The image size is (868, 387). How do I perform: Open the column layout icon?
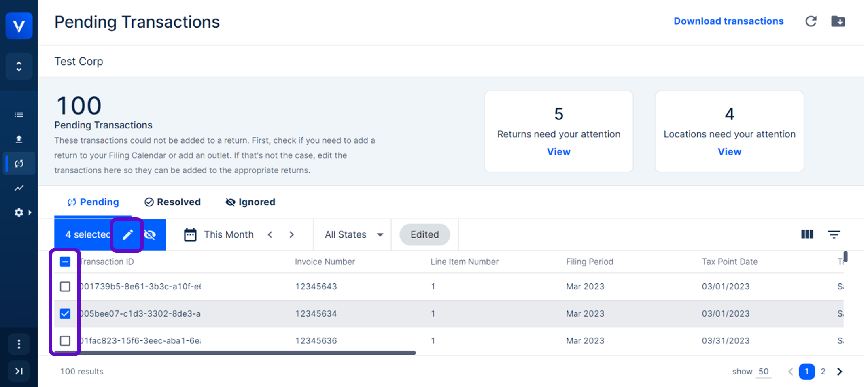807,234
